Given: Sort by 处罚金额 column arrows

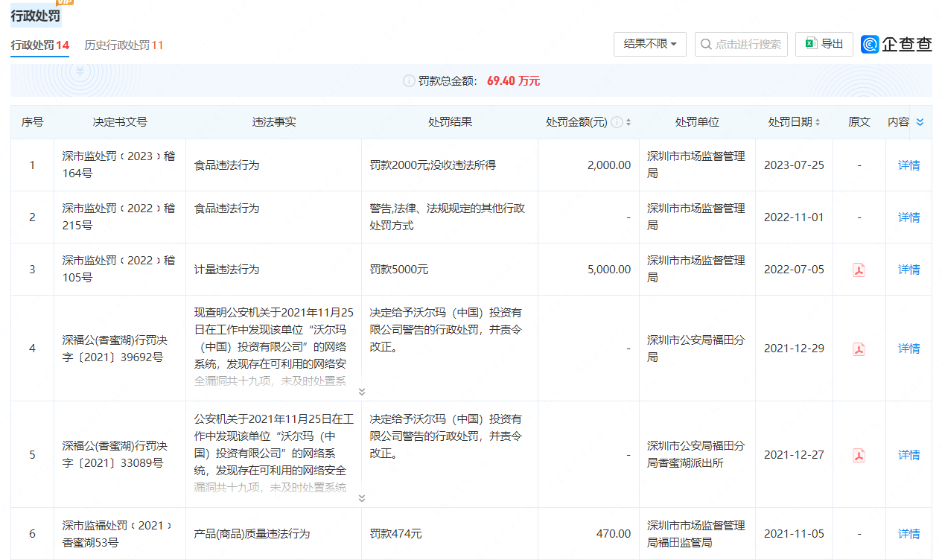Looking at the screenshot, I should (x=628, y=122).
